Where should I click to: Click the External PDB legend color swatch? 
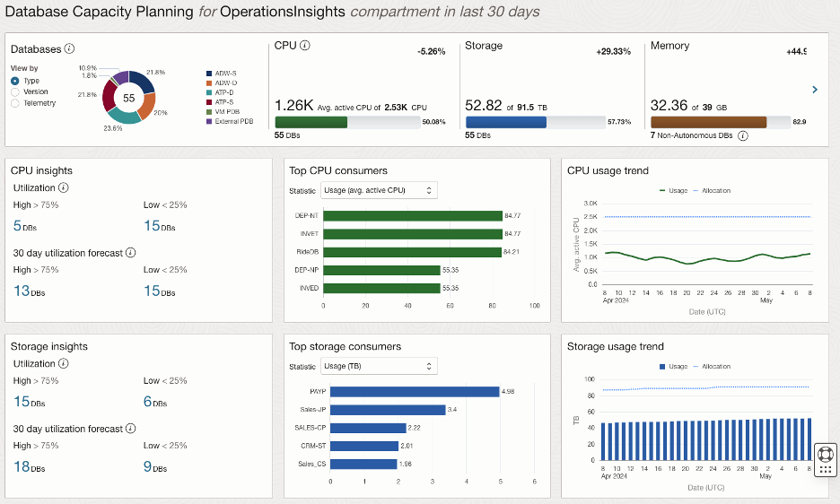tap(209, 122)
